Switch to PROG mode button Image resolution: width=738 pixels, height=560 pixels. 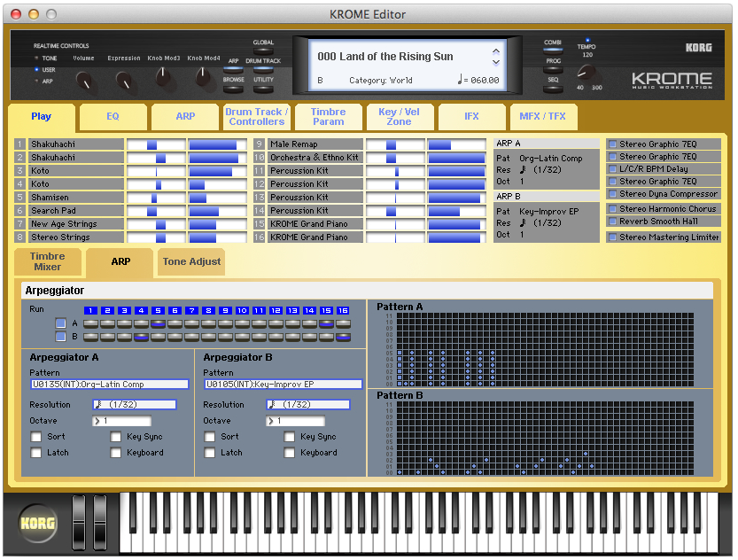coord(553,69)
